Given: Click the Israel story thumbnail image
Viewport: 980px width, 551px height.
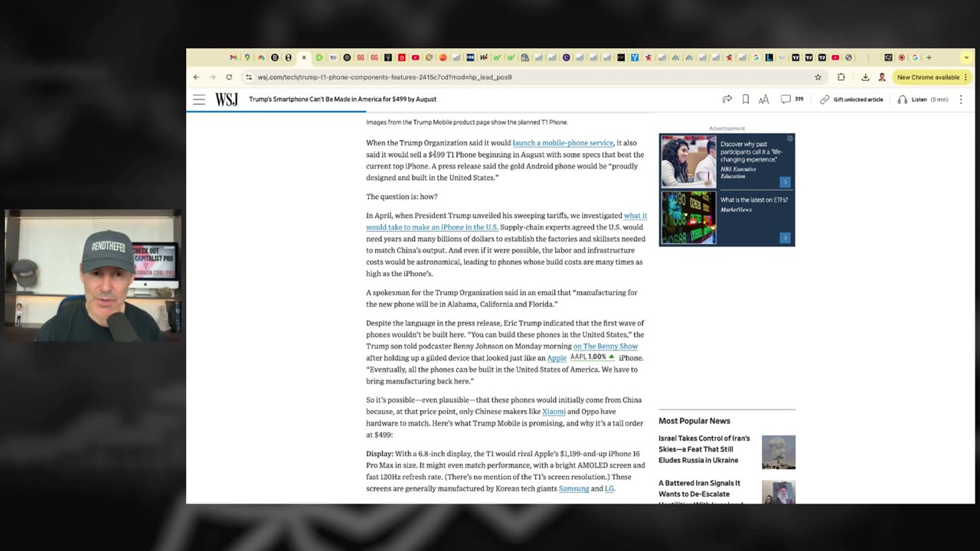Looking at the screenshot, I should tap(779, 452).
